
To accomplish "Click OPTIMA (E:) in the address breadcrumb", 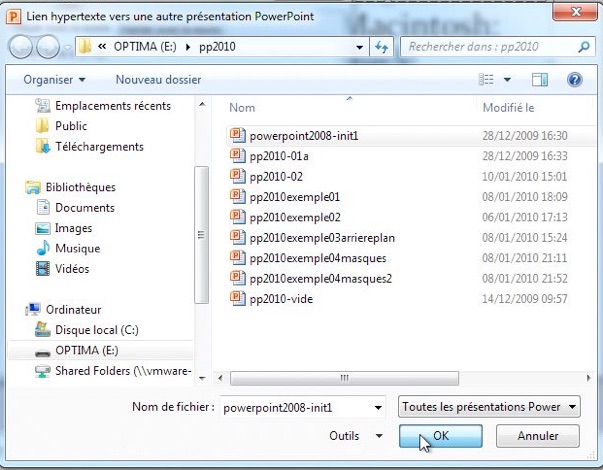I will pos(145,47).
